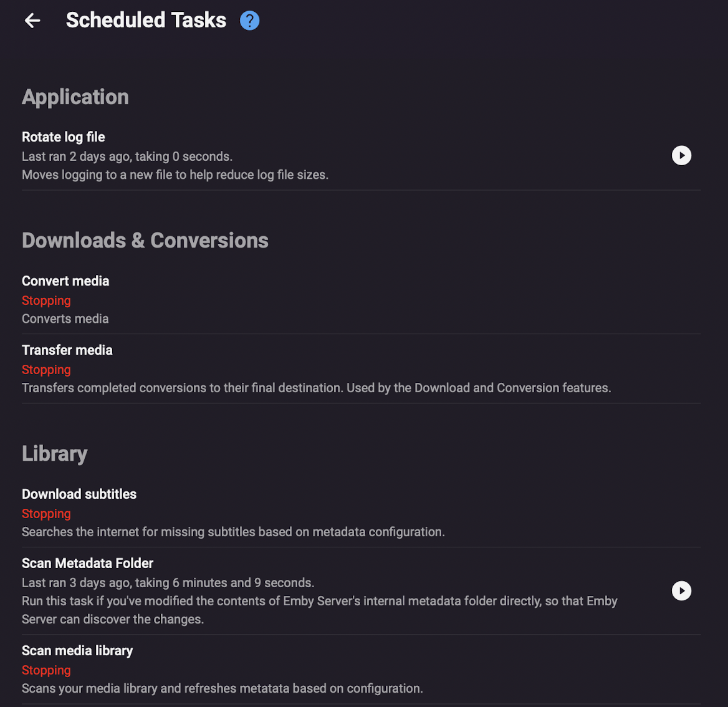Click the Stopping status under Scan media library
Image resolution: width=728 pixels, height=707 pixels.
point(46,670)
